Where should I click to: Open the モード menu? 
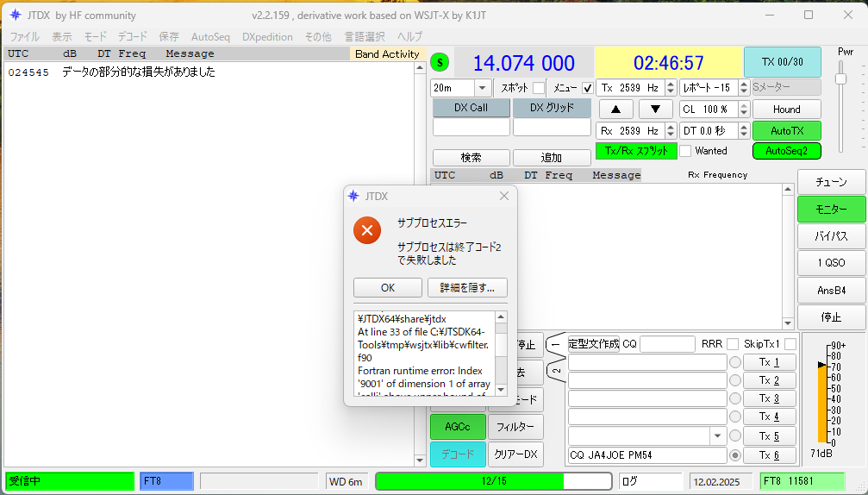click(x=95, y=37)
